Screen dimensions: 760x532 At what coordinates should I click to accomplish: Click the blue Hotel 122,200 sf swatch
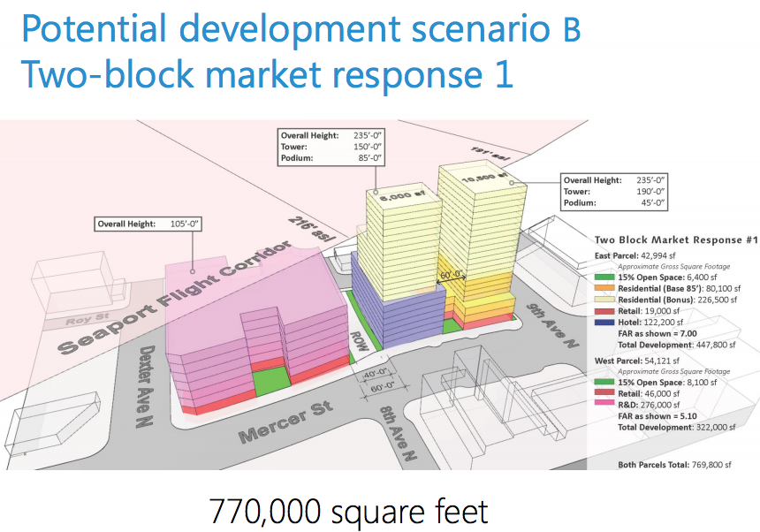604,323
